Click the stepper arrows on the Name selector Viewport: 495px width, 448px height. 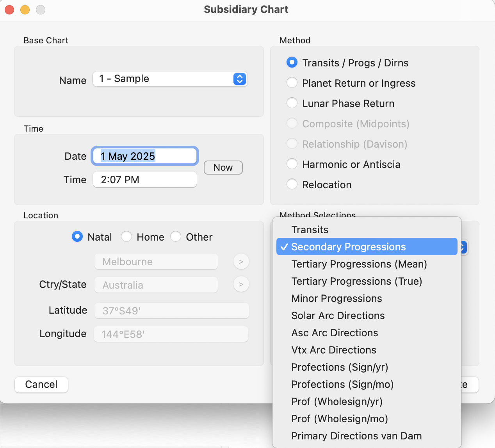point(239,79)
